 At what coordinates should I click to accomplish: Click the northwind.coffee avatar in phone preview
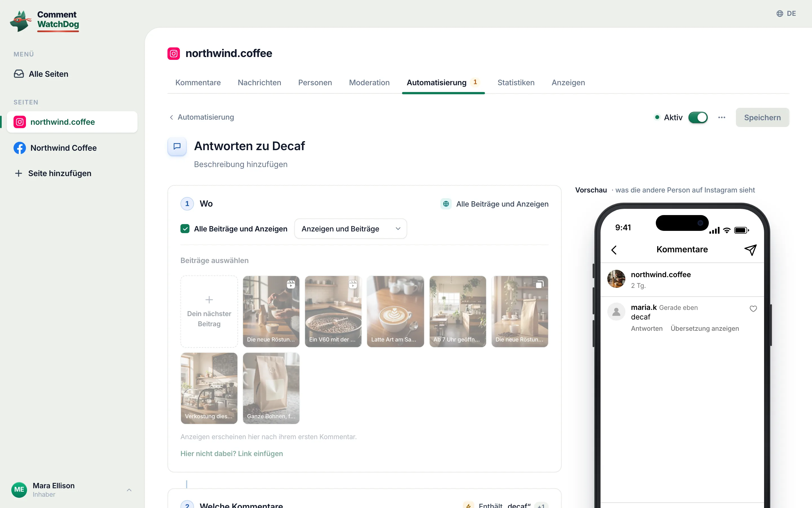pyautogui.click(x=616, y=279)
